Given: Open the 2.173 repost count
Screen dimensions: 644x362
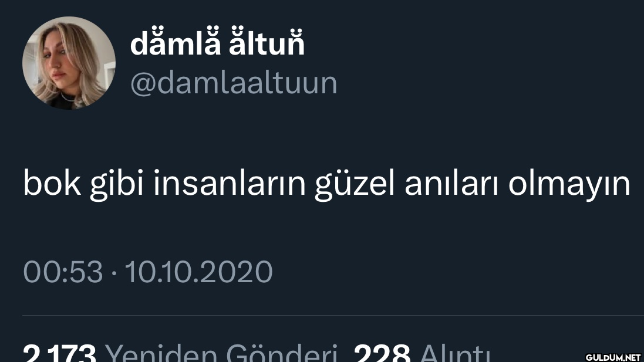Looking at the screenshot, I should click(59, 353).
